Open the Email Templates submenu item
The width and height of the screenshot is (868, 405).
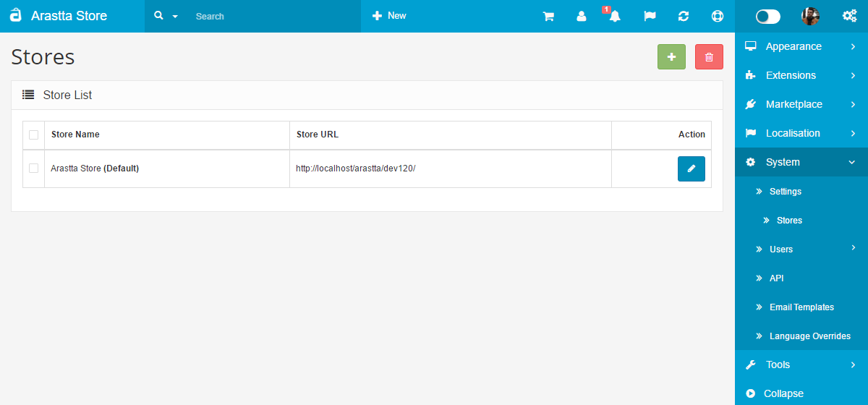pos(801,307)
